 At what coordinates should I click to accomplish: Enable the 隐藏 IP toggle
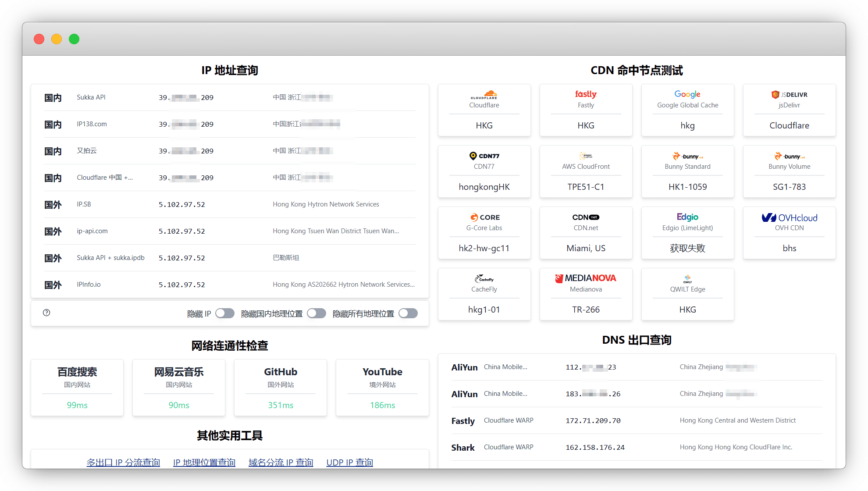224,313
